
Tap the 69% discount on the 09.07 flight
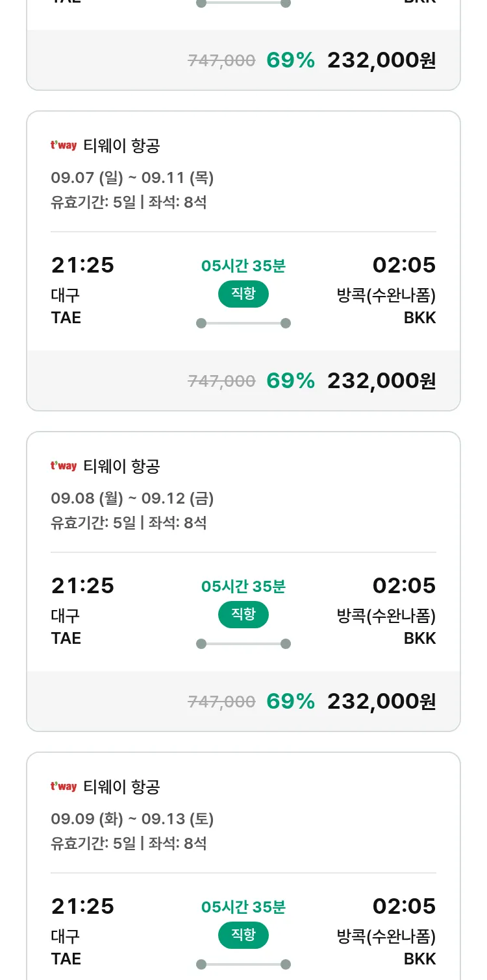pos(290,380)
